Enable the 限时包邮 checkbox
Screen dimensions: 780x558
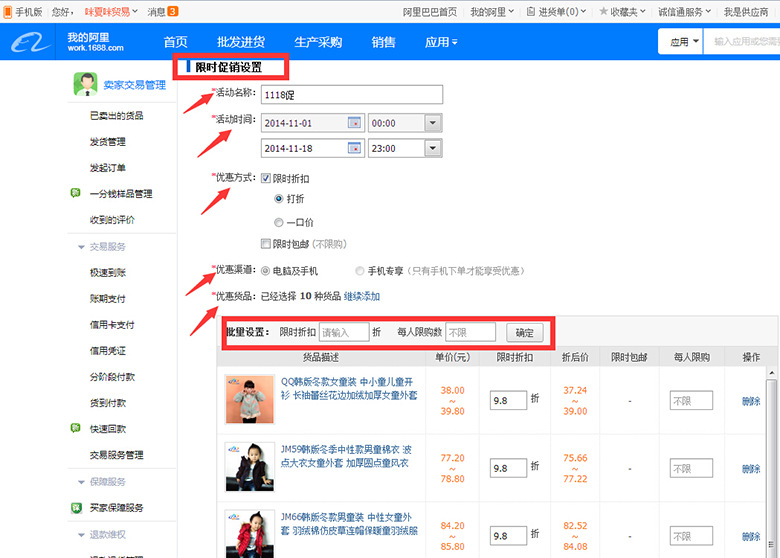[x=265, y=243]
